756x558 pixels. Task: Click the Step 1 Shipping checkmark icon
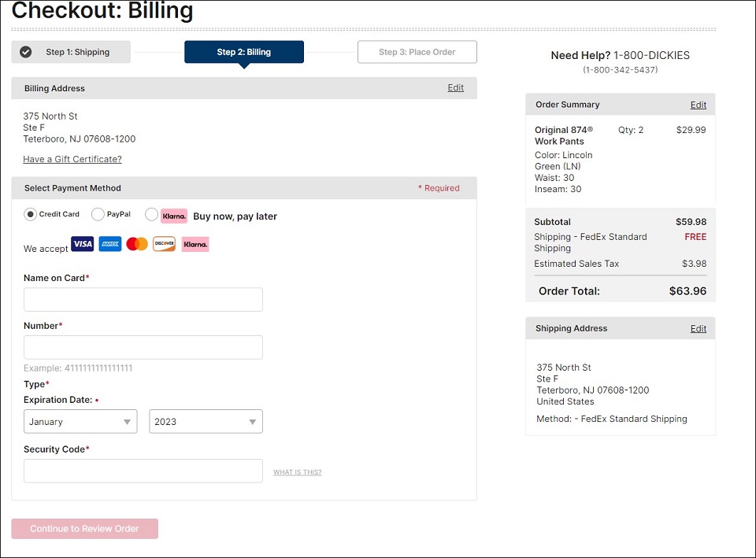(26, 52)
